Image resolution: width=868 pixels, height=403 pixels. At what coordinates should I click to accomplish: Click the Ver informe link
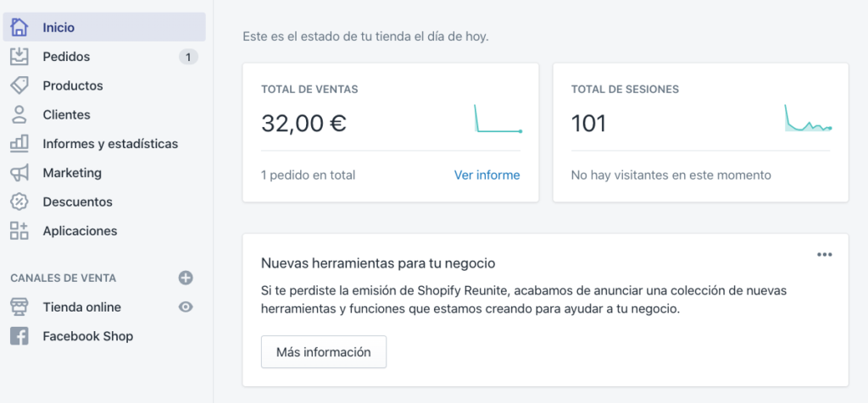click(x=487, y=175)
